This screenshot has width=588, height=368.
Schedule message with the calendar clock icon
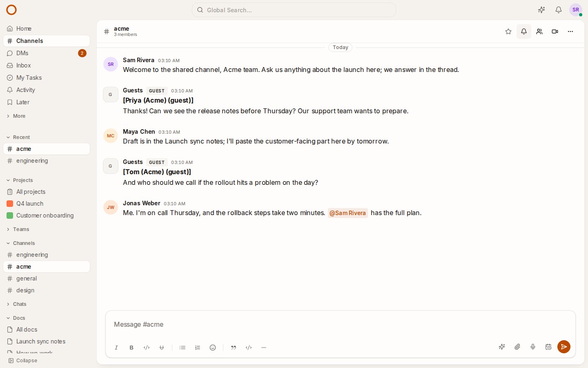coord(548,347)
